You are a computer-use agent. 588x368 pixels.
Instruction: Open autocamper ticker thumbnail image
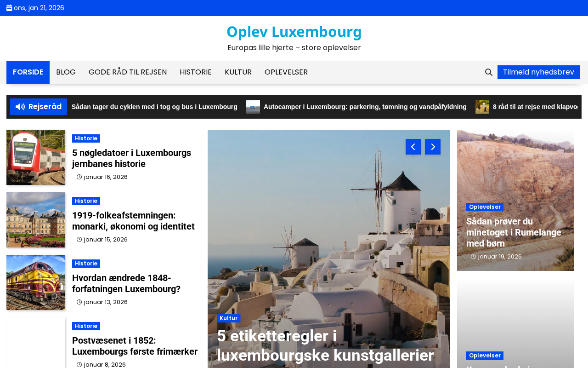(x=253, y=107)
